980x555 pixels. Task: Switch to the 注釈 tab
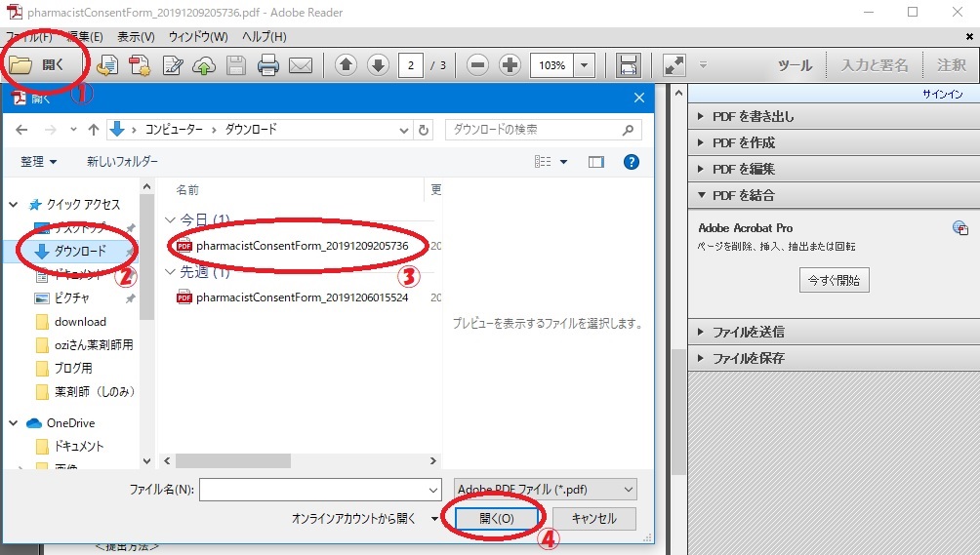pos(951,65)
